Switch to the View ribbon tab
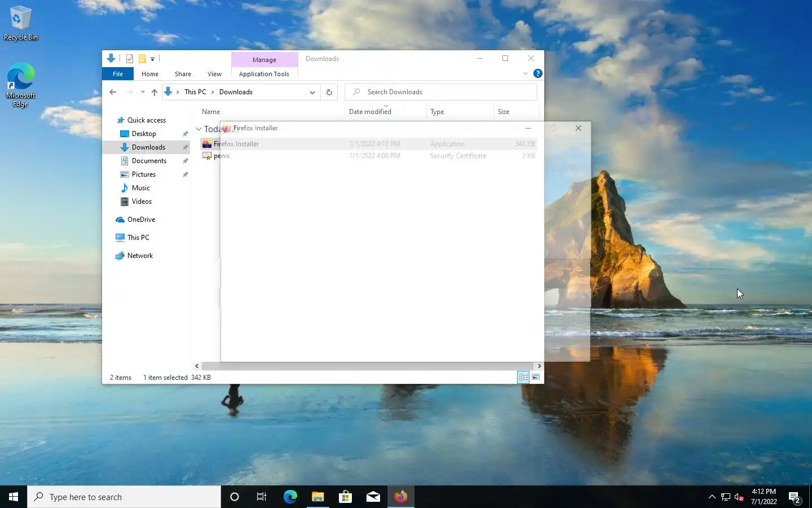The height and width of the screenshot is (508, 812). (x=214, y=74)
